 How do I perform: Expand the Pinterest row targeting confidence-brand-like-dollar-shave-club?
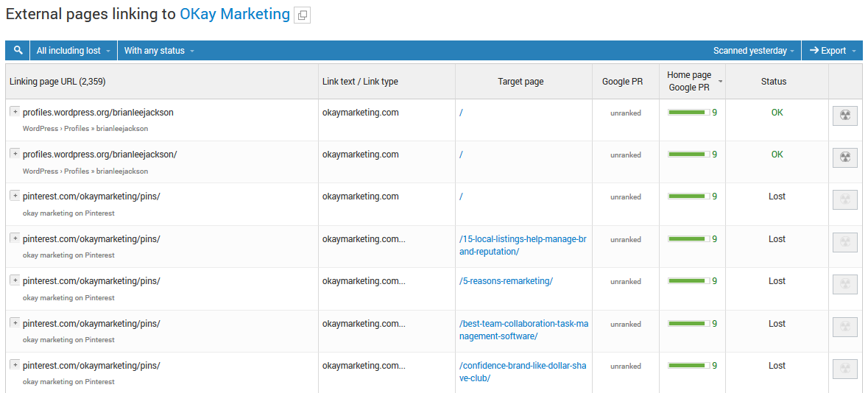(x=15, y=365)
